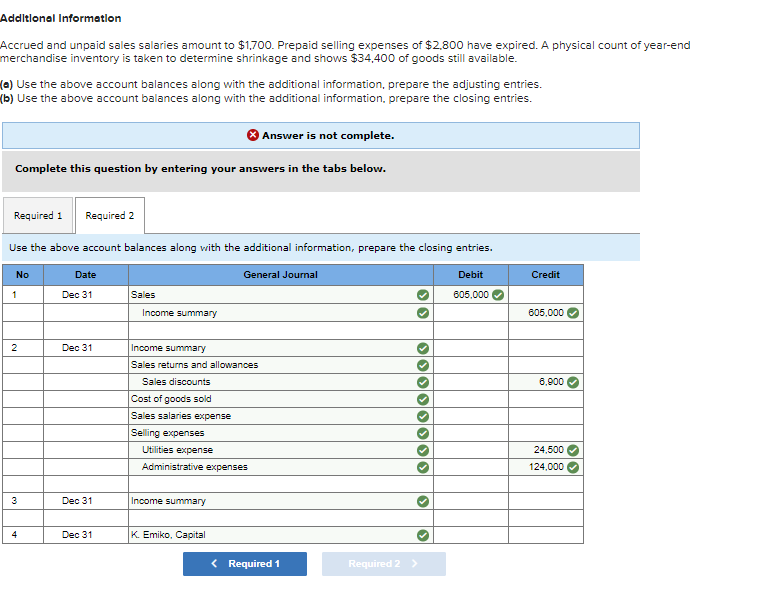The image size is (757, 608).
Task: Edit the Sales debit amount 605,000
Action: (x=471, y=295)
